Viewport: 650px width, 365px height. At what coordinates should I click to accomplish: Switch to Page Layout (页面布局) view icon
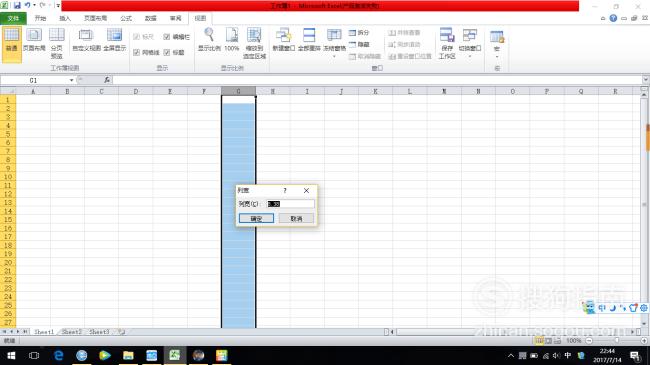point(34,40)
